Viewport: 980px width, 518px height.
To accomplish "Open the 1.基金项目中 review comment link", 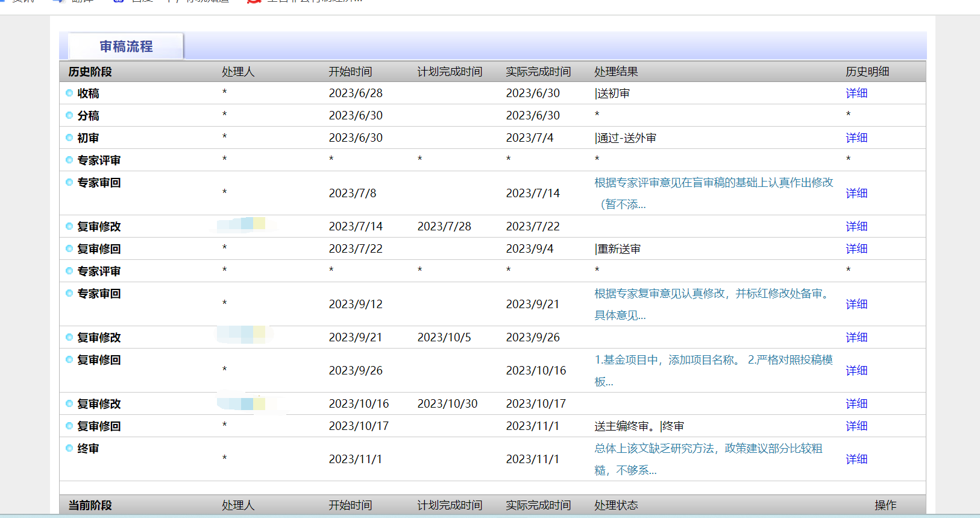I will point(713,360).
